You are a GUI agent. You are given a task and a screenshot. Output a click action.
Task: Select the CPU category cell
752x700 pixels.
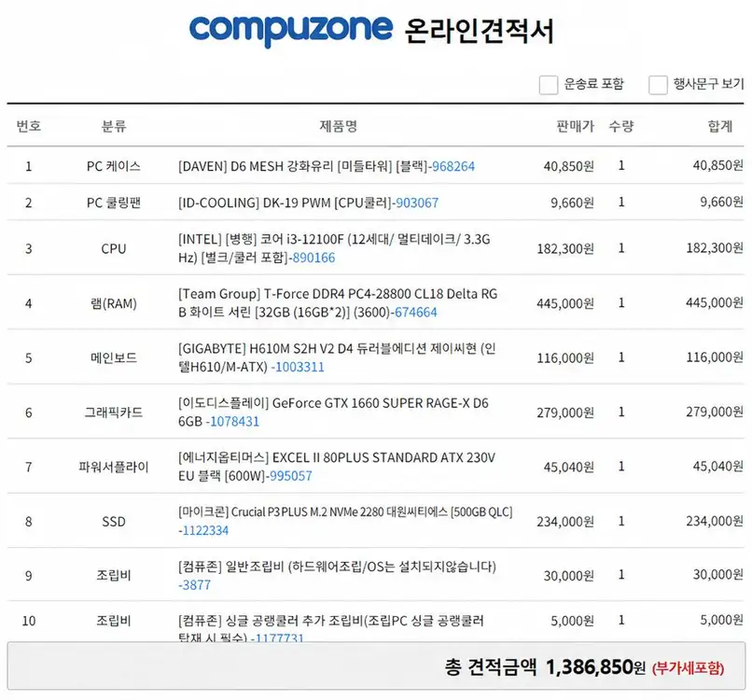114,248
